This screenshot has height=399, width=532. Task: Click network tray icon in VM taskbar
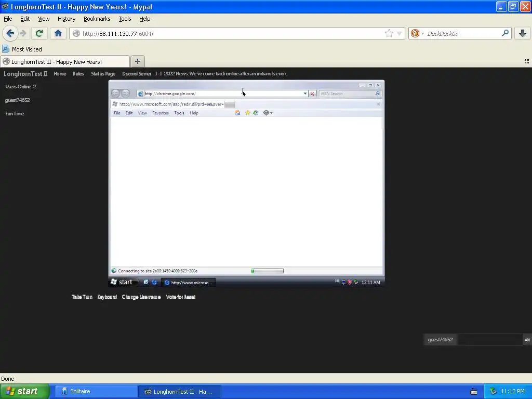[343, 282]
